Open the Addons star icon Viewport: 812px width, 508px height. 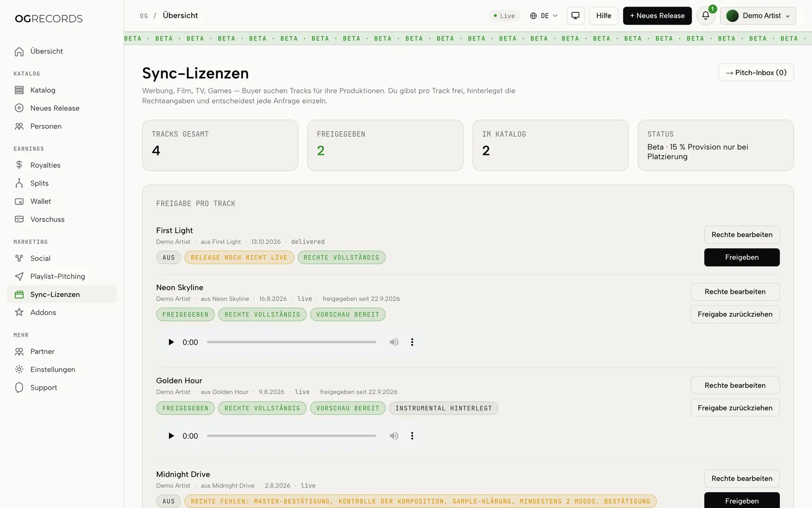(x=19, y=312)
